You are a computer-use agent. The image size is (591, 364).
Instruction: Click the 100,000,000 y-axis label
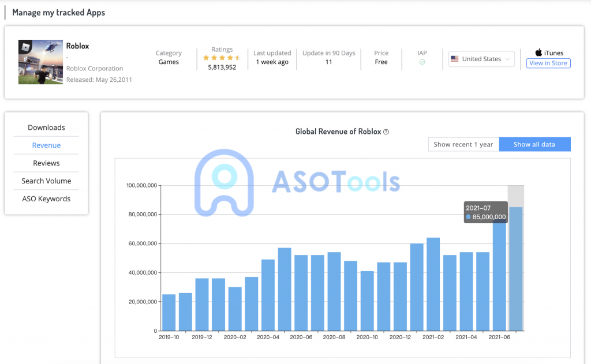click(142, 185)
